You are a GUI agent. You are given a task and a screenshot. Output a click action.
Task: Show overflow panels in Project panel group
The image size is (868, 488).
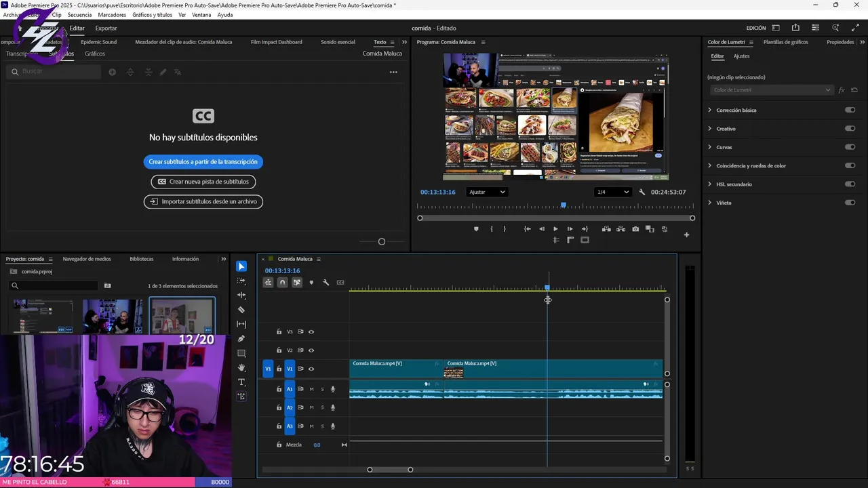tap(224, 259)
